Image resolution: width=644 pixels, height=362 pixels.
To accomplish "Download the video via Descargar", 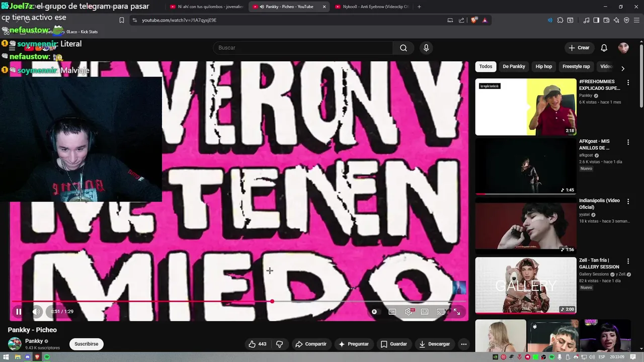I will (435, 344).
